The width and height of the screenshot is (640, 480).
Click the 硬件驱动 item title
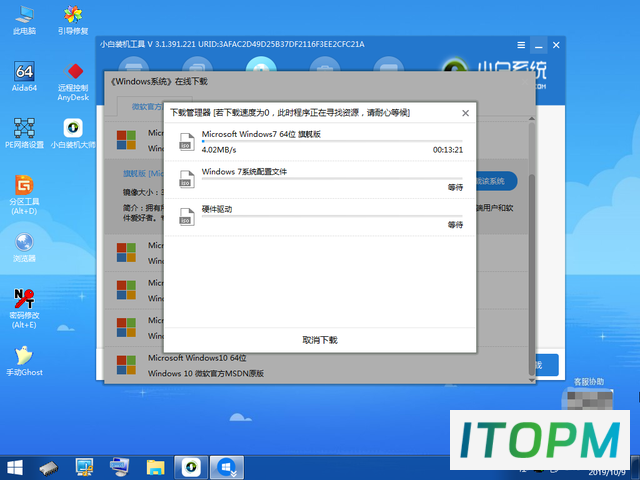pyautogui.click(x=217, y=209)
